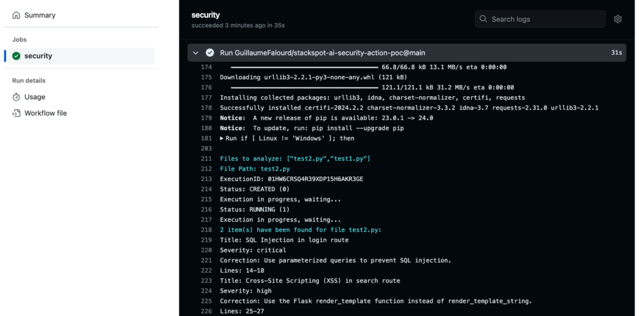Viewport: 644px width, 316px height.
Task: Click 'Severity: high' log line
Action: 246,291
